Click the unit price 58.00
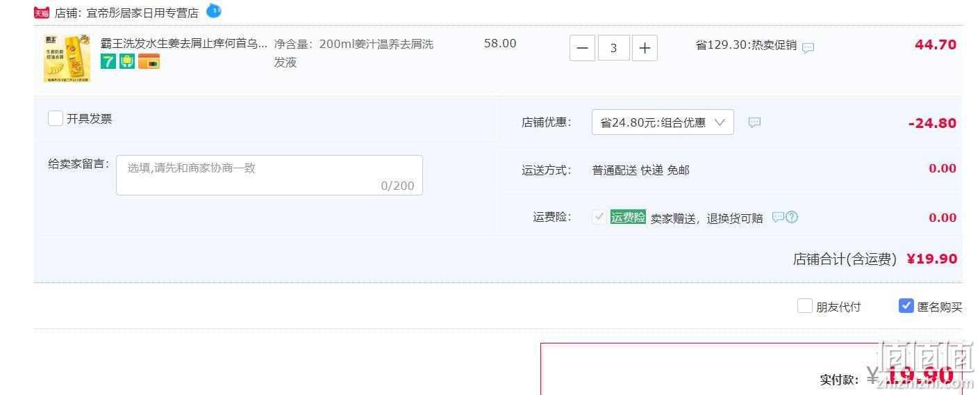This screenshot has height=395, width=980. (x=500, y=43)
